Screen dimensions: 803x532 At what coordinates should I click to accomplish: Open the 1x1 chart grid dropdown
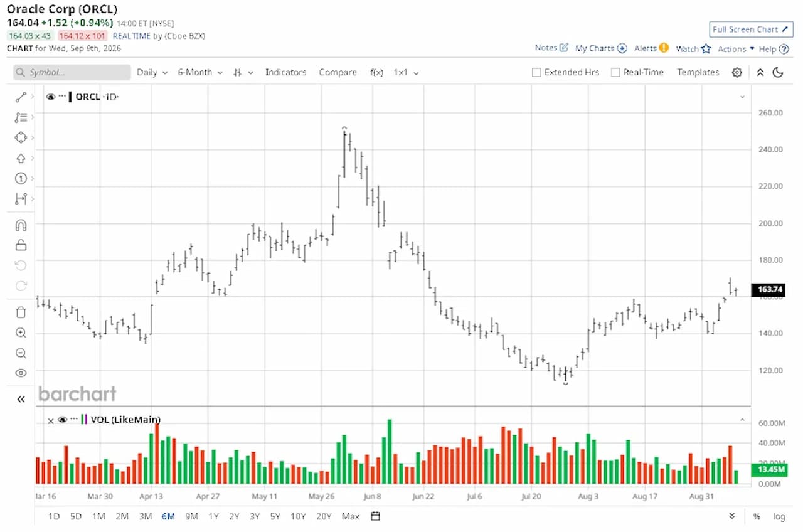pos(406,72)
